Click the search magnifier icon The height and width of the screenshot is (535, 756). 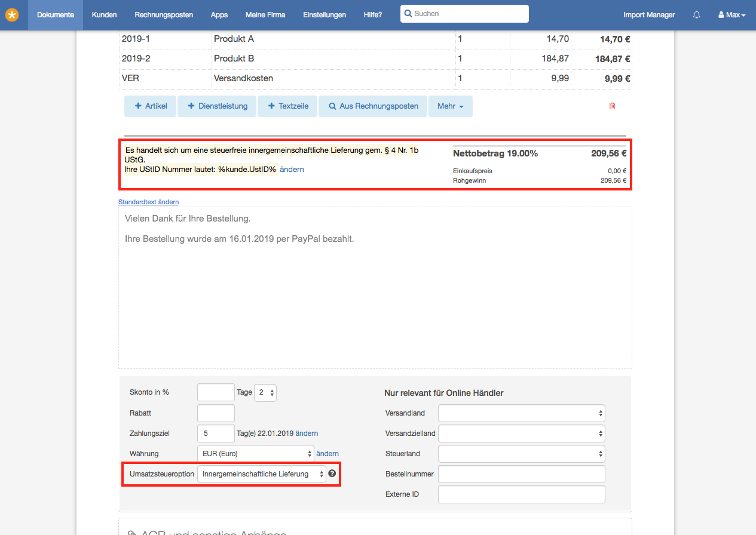[408, 13]
